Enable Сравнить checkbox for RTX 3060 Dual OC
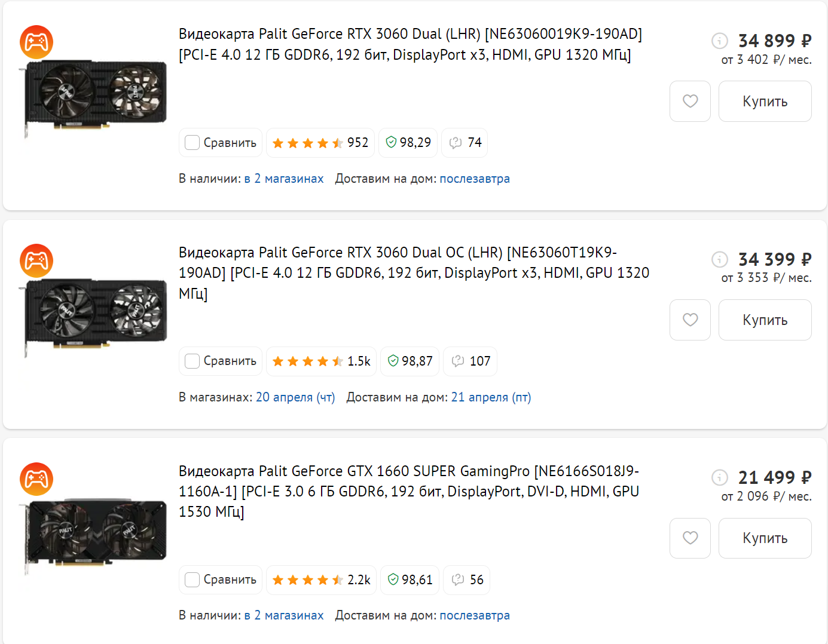The height and width of the screenshot is (644, 828). 192,361
